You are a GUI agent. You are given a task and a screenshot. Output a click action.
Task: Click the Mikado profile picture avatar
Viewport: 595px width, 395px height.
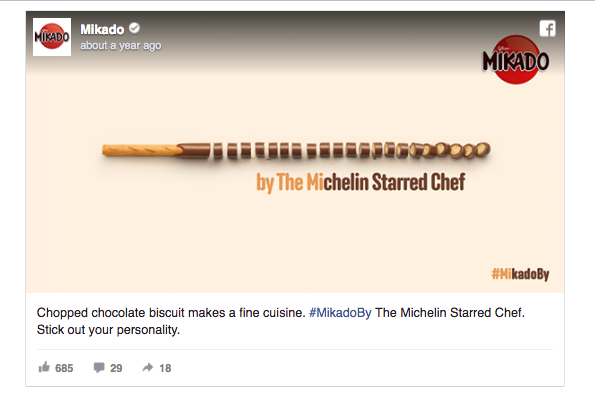tap(52, 37)
